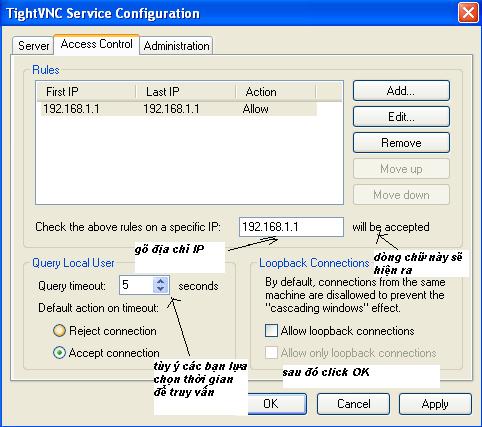The image size is (482, 427).
Task: Open the Administration tab
Action: pyautogui.click(x=176, y=46)
